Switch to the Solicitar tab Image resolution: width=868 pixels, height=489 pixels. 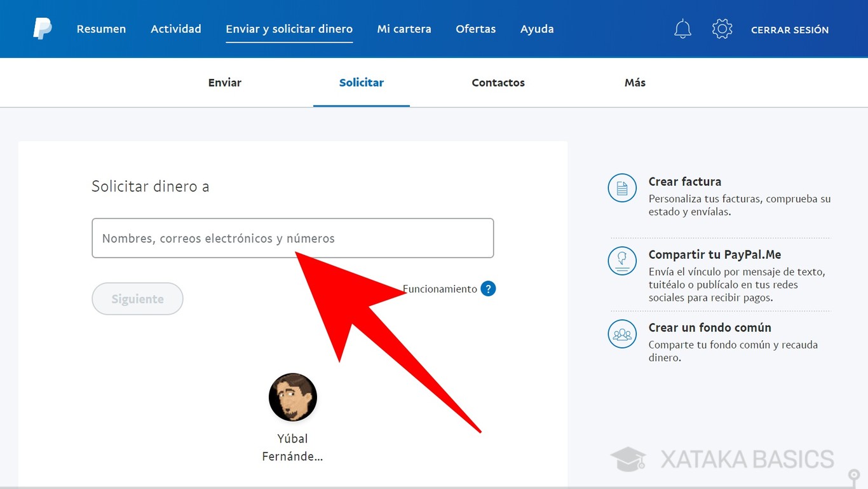click(362, 83)
